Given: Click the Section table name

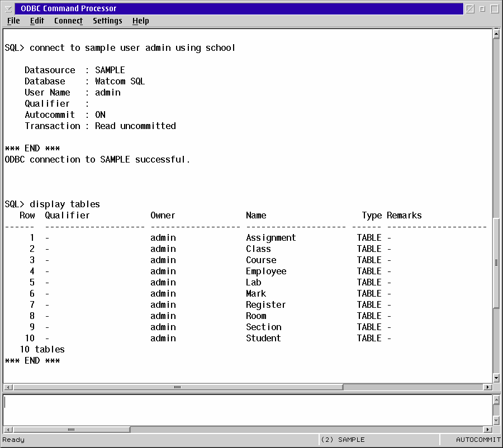Looking at the screenshot, I should 263,327.
